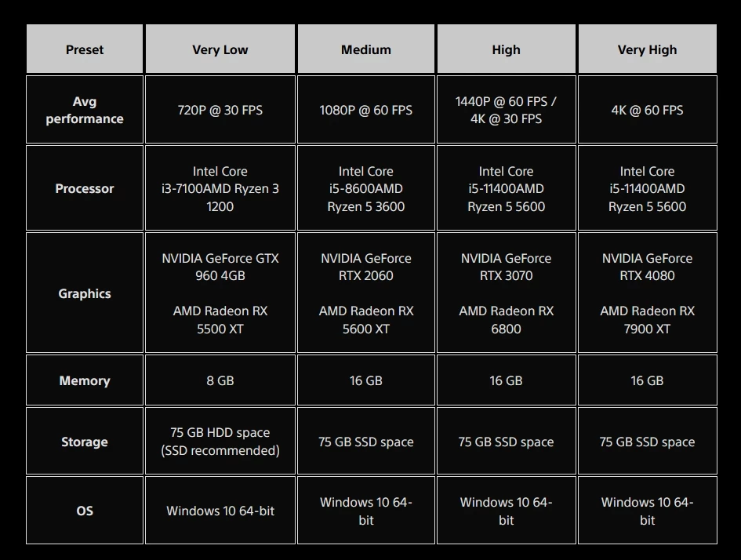Click the OS row label
Screen dimensions: 741x560
pyautogui.click(x=85, y=511)
